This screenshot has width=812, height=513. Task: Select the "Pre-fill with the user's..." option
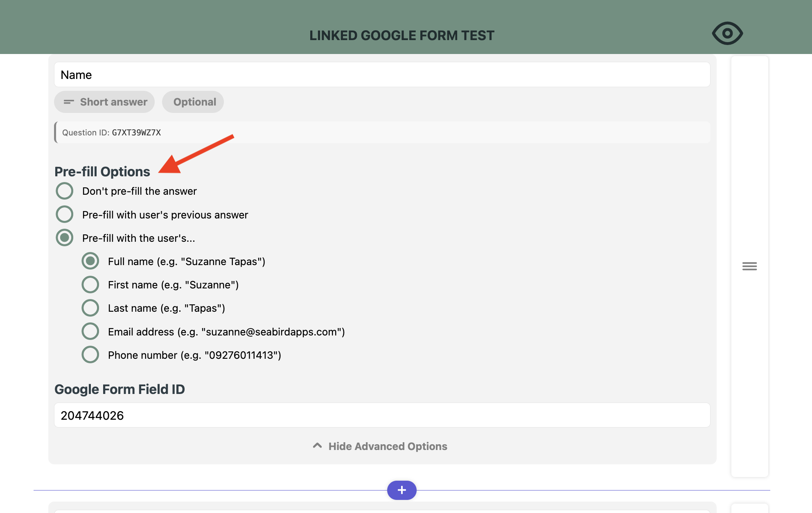(65, 238)
